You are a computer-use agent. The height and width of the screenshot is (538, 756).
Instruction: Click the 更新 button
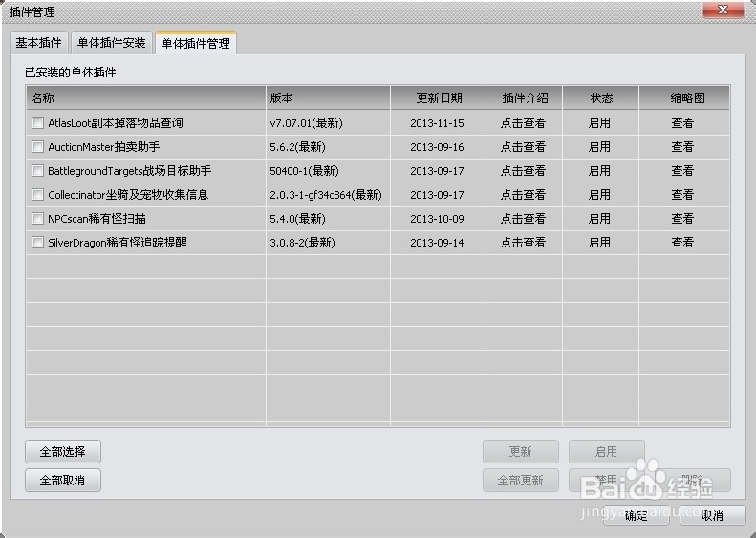click(521, 452)
